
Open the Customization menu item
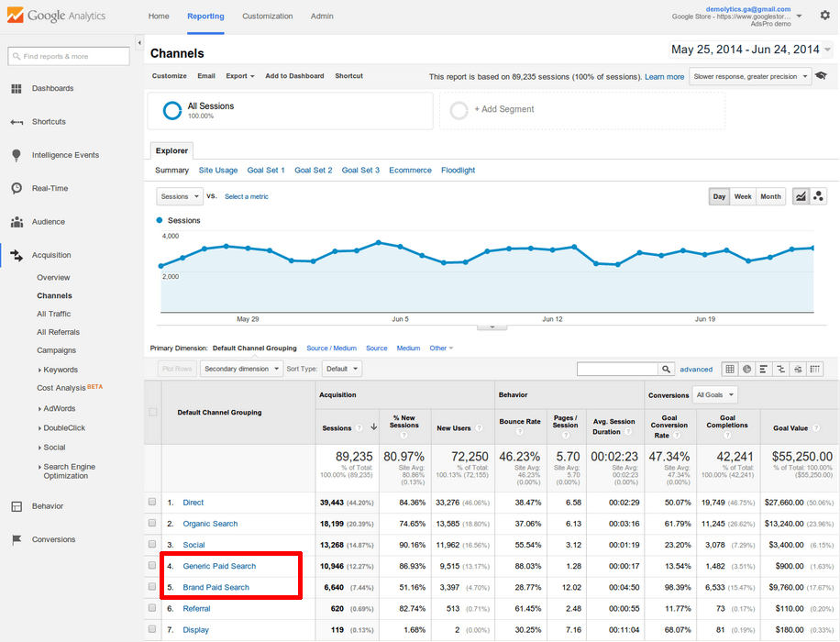point(267,16)
